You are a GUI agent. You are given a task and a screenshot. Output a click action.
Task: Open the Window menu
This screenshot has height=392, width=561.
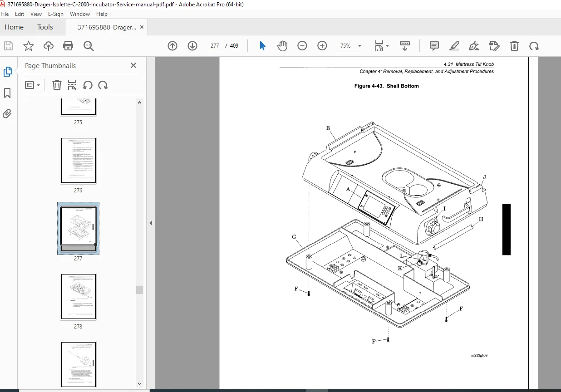[x=80, y=14]
